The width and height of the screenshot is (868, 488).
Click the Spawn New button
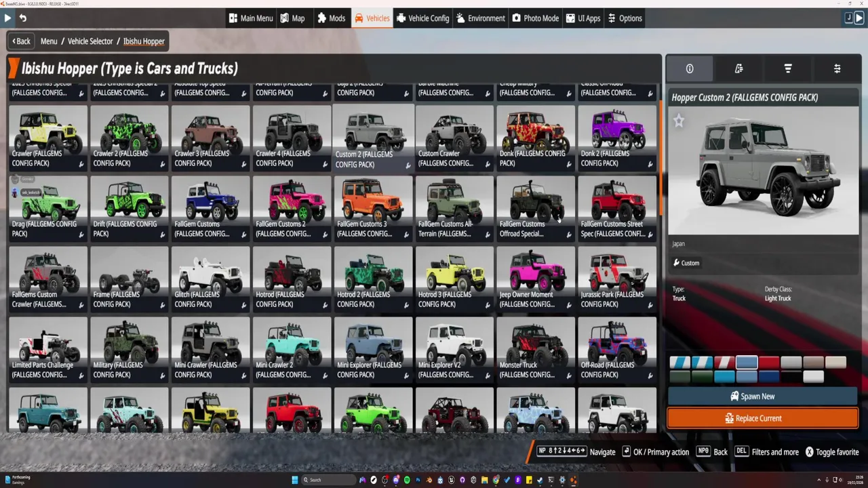point(763,396)
